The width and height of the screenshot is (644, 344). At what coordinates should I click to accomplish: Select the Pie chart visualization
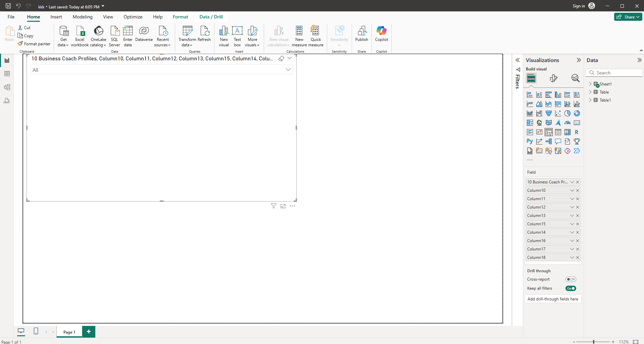(x=567, y=113)
